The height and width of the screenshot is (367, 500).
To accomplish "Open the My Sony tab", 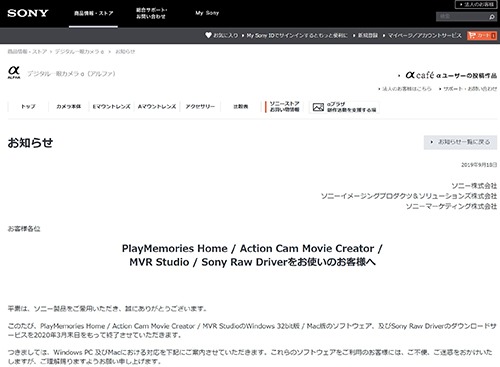I will click(x=207, y=13).
